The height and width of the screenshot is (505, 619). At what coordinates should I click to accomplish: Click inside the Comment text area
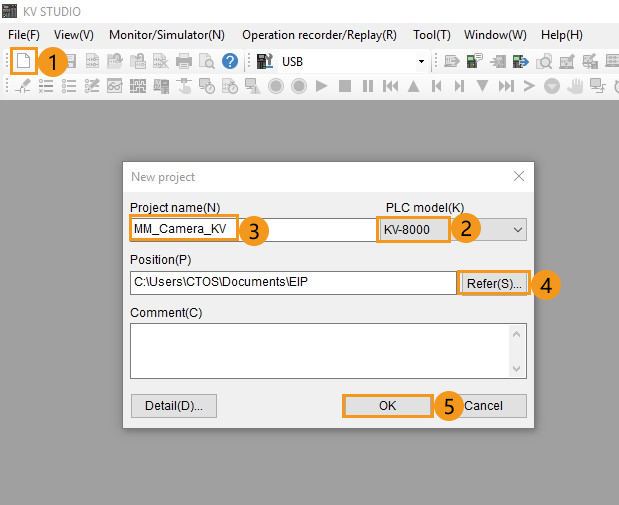tap(320, 351)
